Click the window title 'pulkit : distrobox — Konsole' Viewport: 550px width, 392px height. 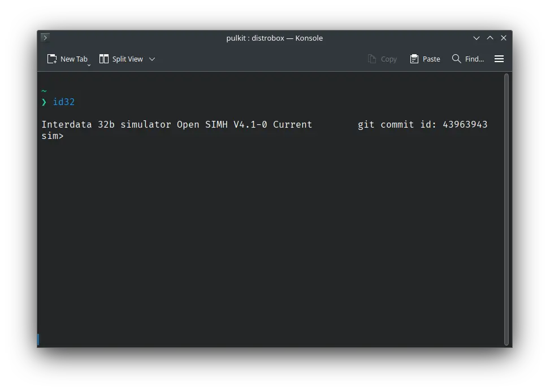(274, 38)
